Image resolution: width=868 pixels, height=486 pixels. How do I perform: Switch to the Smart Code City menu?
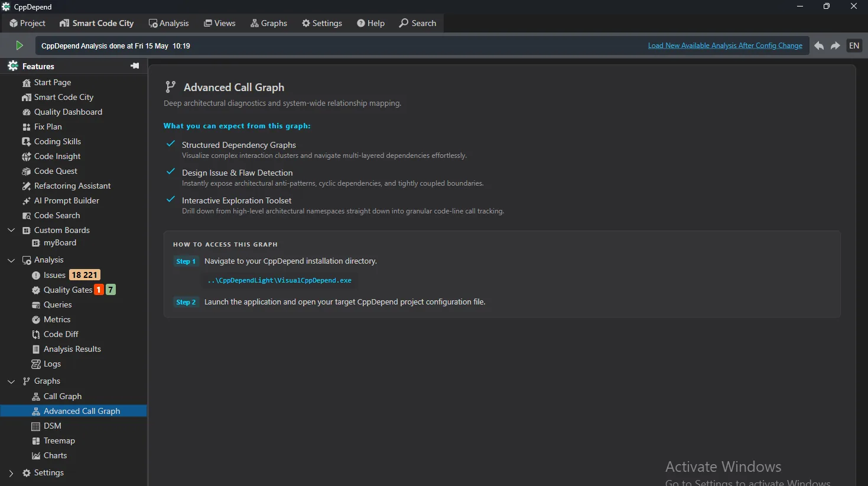tap(97, 23)
